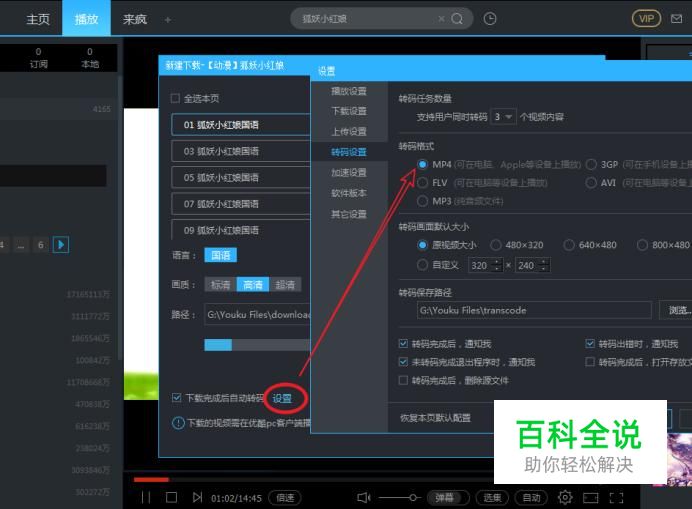Choose 标清 quality

221,285
